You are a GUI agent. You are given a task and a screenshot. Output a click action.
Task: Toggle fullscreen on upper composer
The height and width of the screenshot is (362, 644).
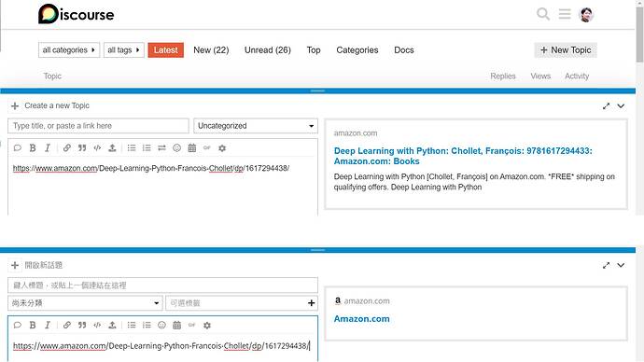click(606, 105)
